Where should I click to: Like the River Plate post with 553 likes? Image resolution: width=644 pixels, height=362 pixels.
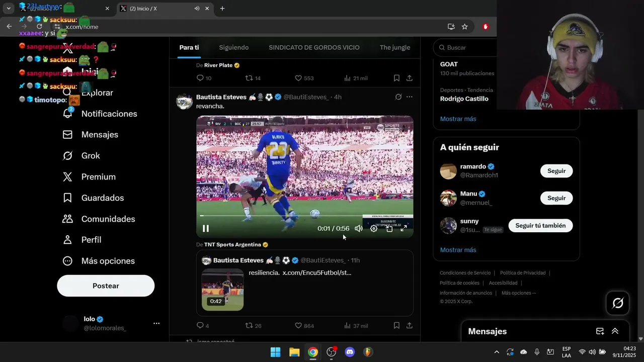click(304, 78)
